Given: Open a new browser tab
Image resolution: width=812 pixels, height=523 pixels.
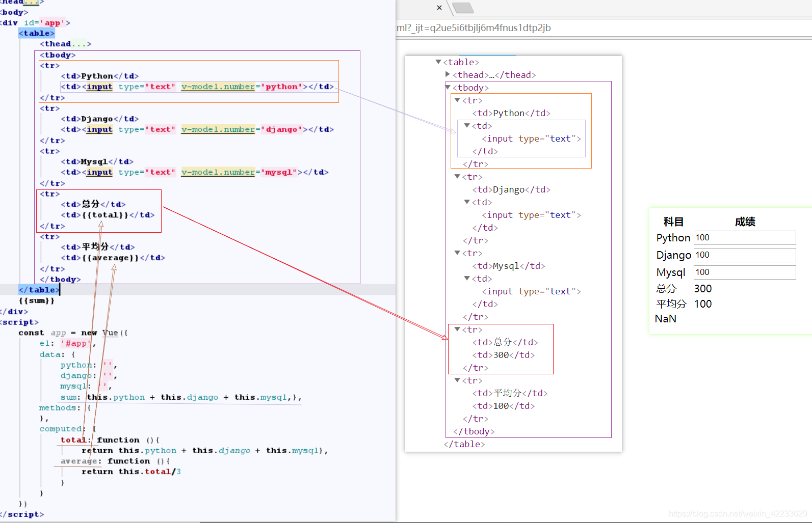Looking at the screenshot, I should tap(462, 8).
